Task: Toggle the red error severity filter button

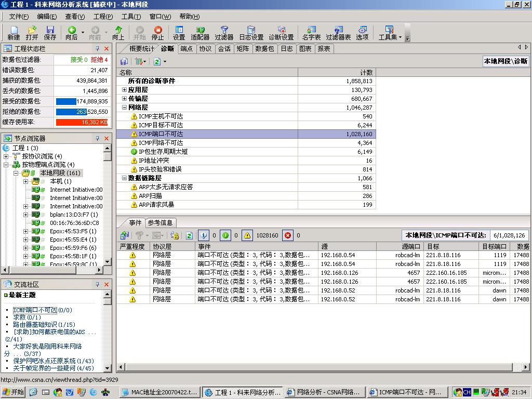Action: pyautogui.click(x=288, y=235)
